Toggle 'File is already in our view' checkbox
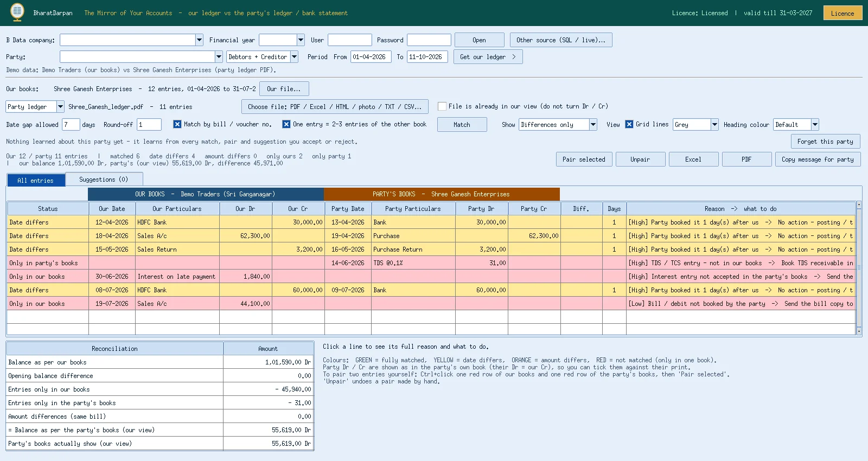The height and width of the screenshot is (461, 868). (x=442, y=106)
